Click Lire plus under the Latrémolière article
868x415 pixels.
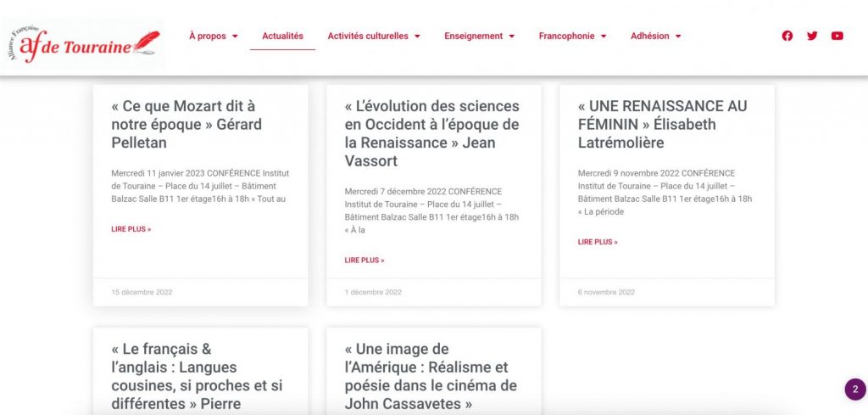click(x=598, y=242)
